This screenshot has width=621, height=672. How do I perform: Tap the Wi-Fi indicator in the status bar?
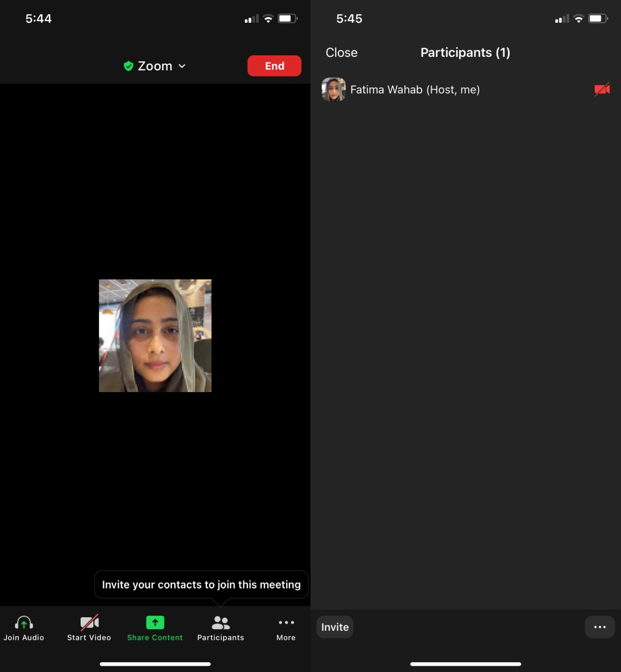pyautogui.click(x=268, y=18)
